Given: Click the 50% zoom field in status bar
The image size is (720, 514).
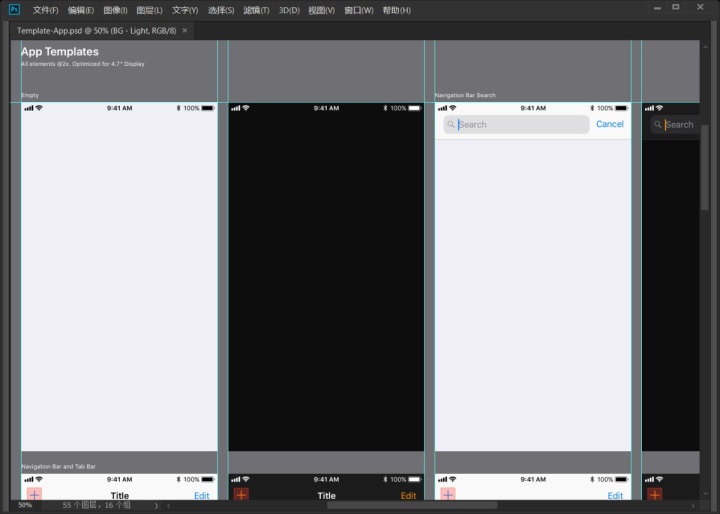Looking at the screenshot, I should click(x=25, y=505).
